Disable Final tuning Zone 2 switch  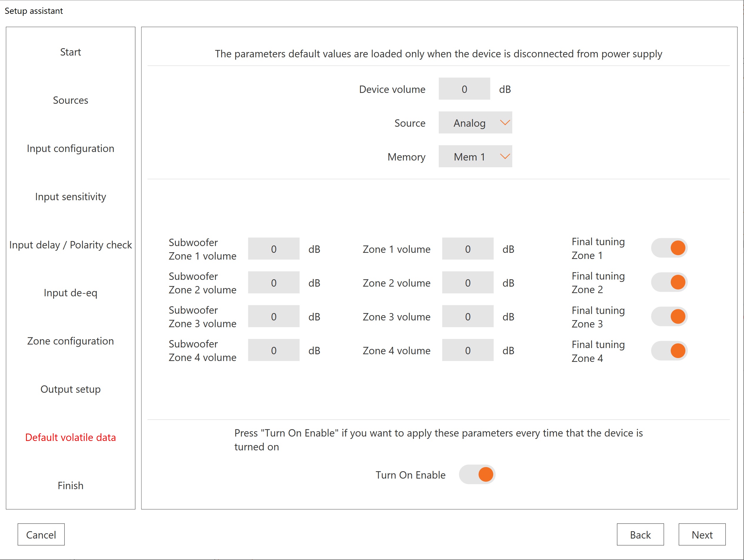(669, 282)
